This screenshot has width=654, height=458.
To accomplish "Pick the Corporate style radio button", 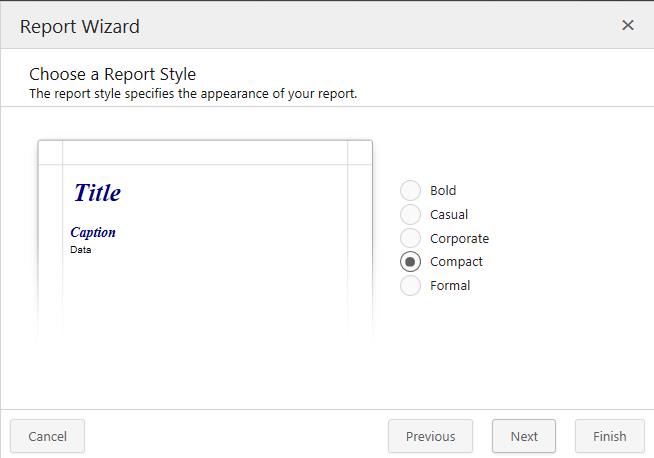I will (x=410, y=238).
